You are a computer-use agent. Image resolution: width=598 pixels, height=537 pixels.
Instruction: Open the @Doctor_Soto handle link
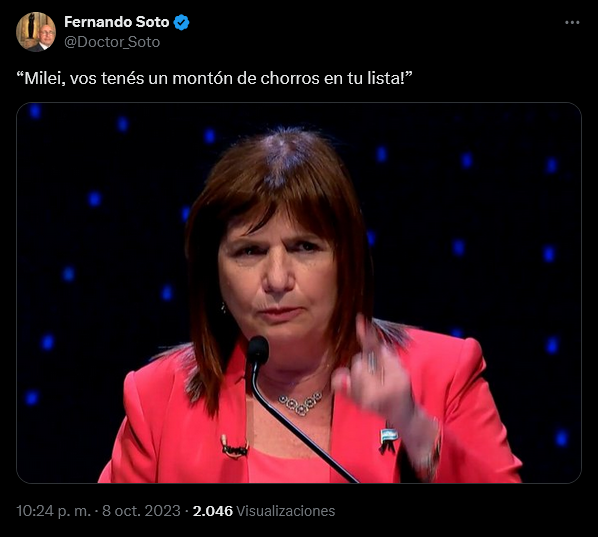[x=112, y=42]
